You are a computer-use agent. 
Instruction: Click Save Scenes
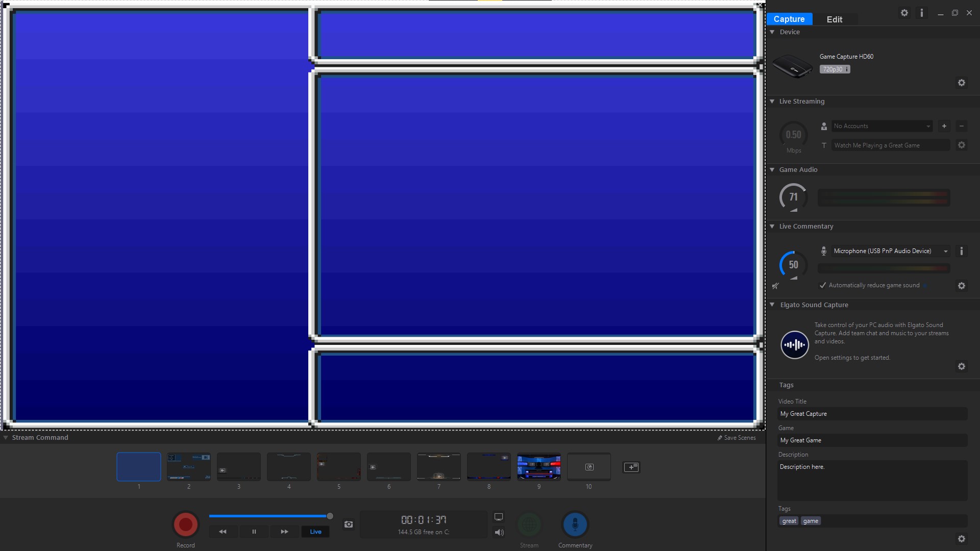point(737,437)
